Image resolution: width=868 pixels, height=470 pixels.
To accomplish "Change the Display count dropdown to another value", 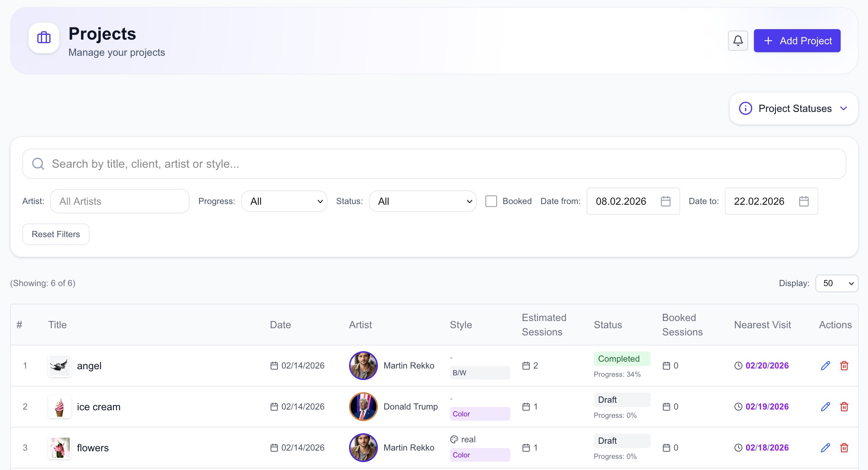I will click(x=836, y=283).
